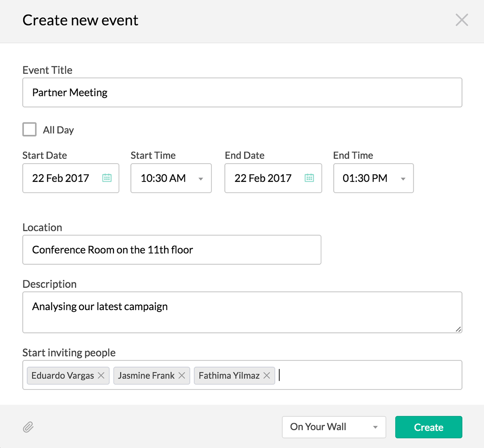
Task: Click the Start Date field showing 22 Feb 2017
Action: (60, 178)
